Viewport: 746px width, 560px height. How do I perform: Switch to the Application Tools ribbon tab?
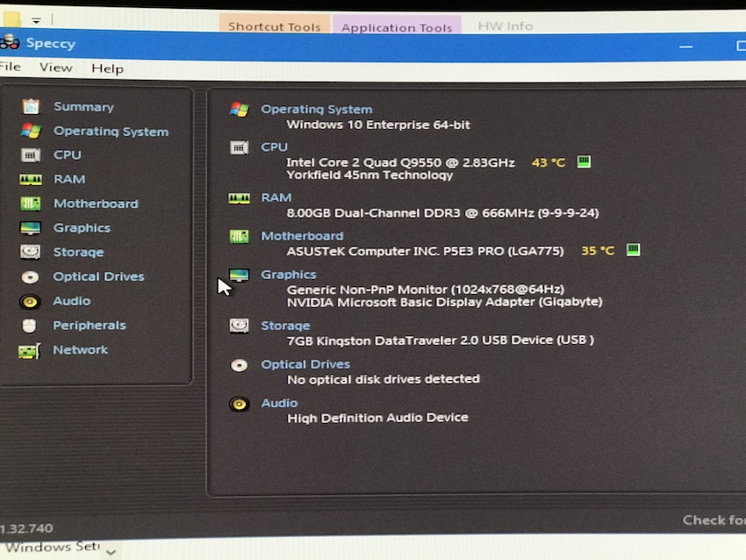[397, 27]
